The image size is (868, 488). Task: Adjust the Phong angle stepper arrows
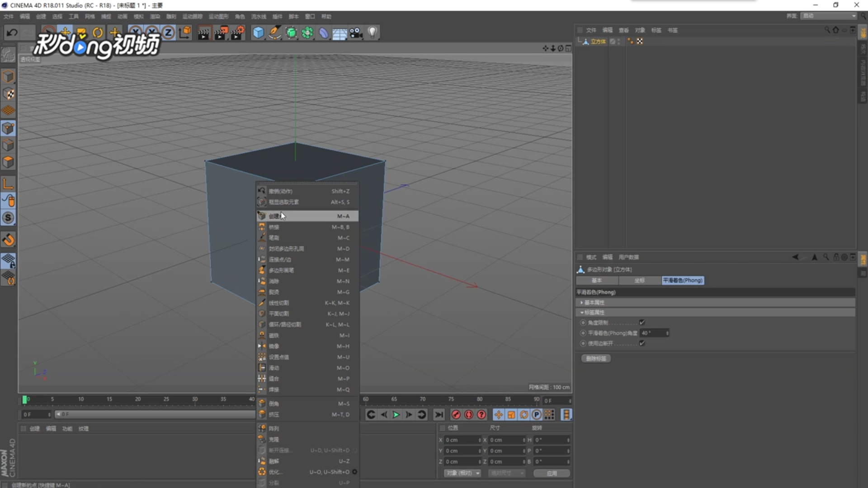[x=667, y=333]
